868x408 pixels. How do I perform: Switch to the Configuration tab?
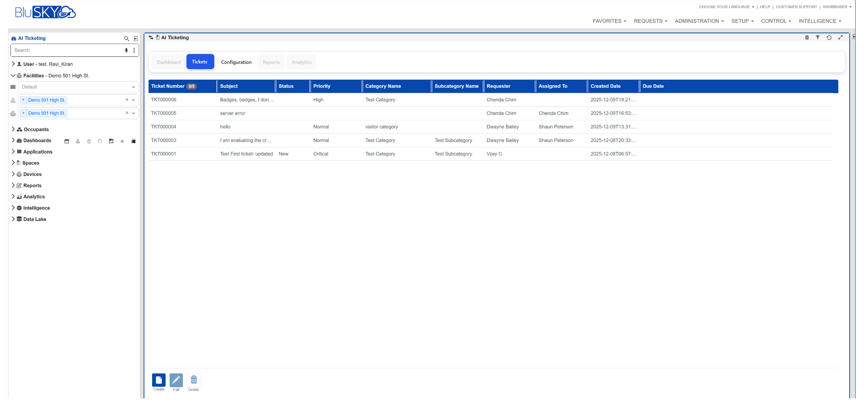pos(236,62)
